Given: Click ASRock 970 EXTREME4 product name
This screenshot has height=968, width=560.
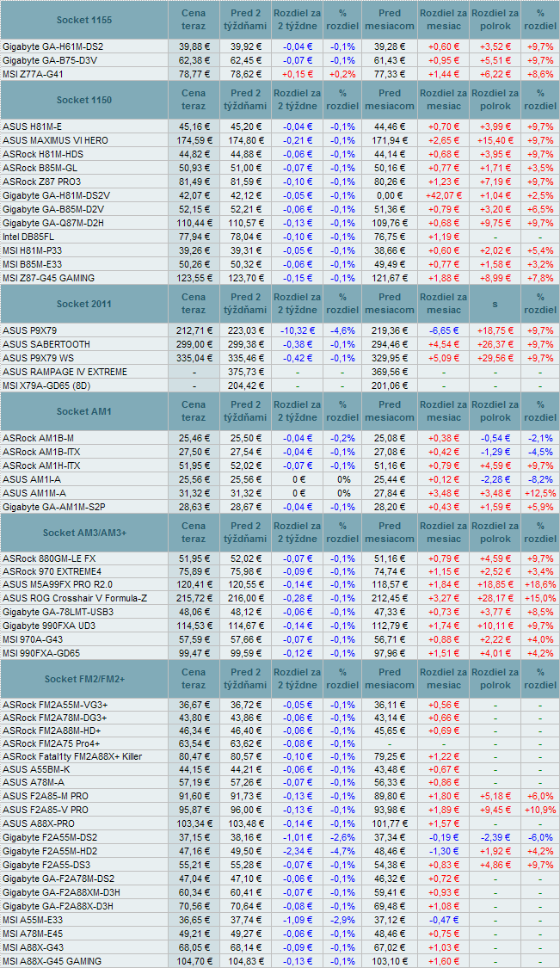Looking at the screenshot, I should point(52,573).
